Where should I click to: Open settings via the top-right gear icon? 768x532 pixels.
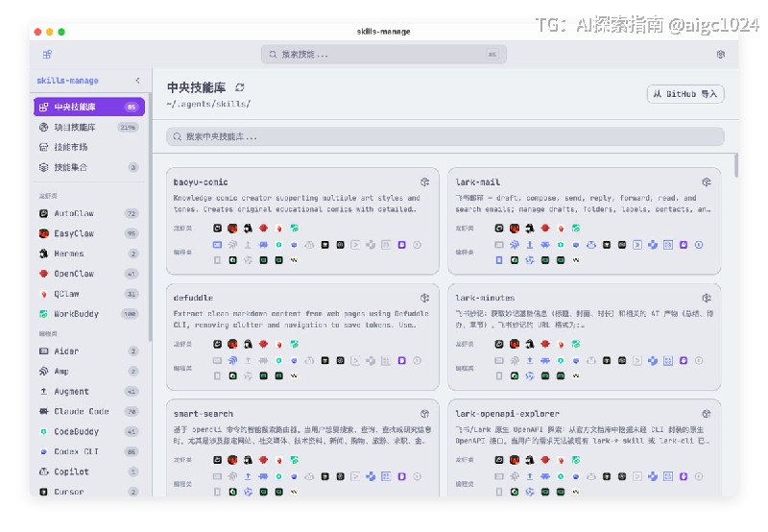coord(721,55)
